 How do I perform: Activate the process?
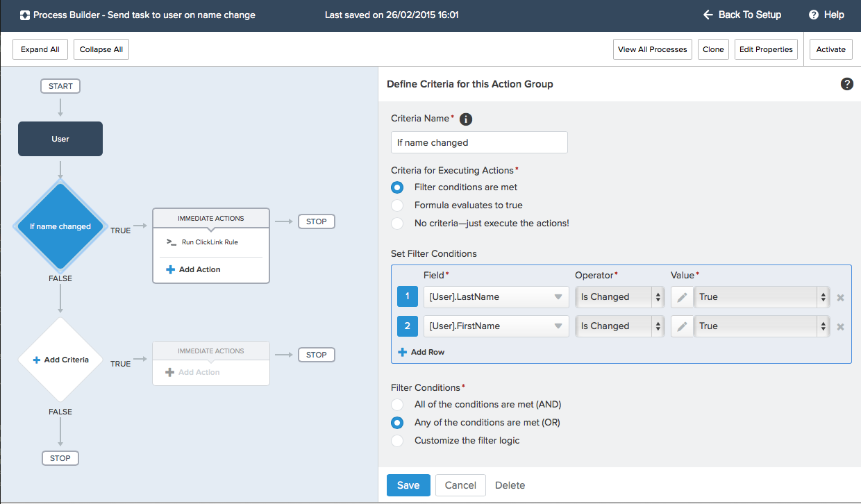(830, 49)
